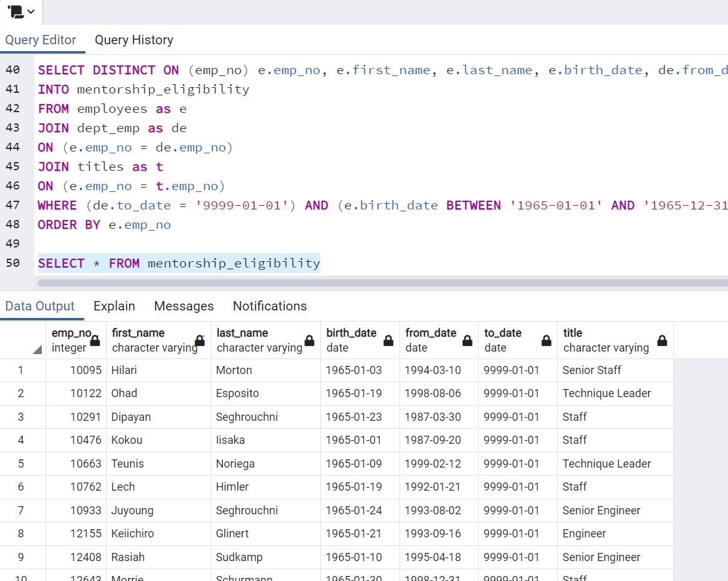Open the Explain tab
The image size is (728, 581).
pyautogui.click(x=114, y=306)
